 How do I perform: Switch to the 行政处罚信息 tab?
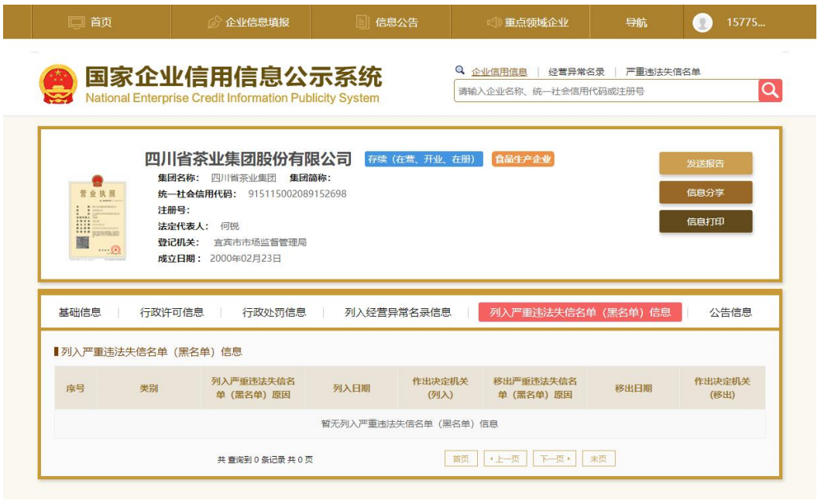274,313
